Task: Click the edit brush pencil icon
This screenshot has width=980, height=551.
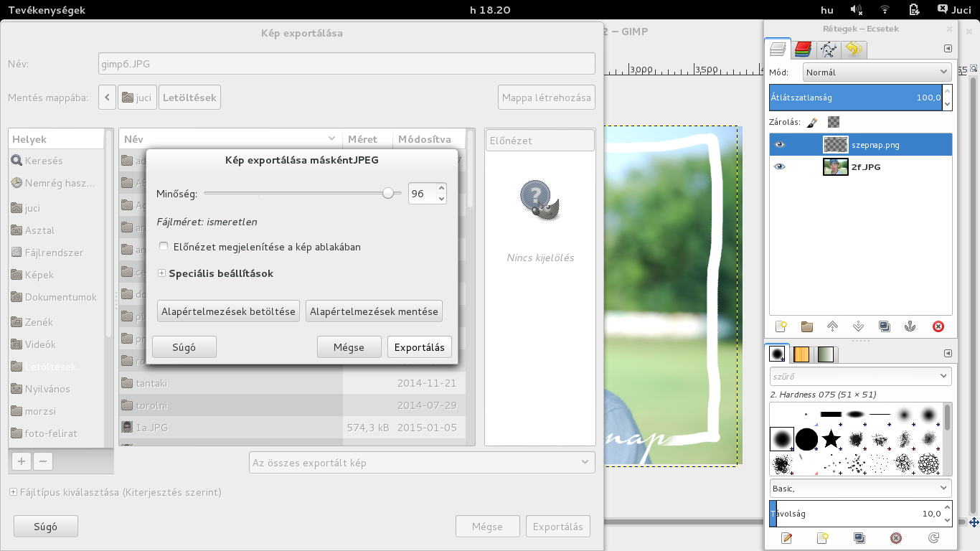Action: 786,538
